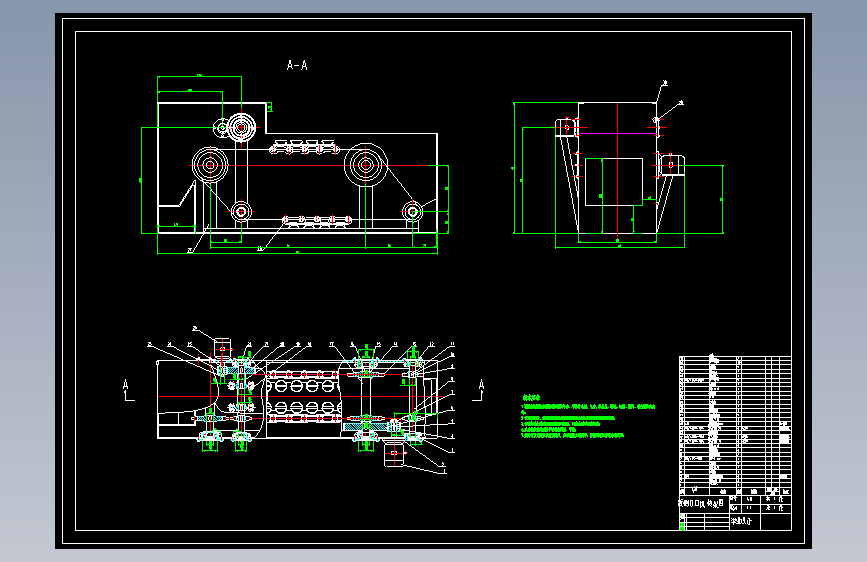The width and height of the screenshot is (867, 562).
Task: Select the green technical notes text block
Action: (x=588, y=417)
